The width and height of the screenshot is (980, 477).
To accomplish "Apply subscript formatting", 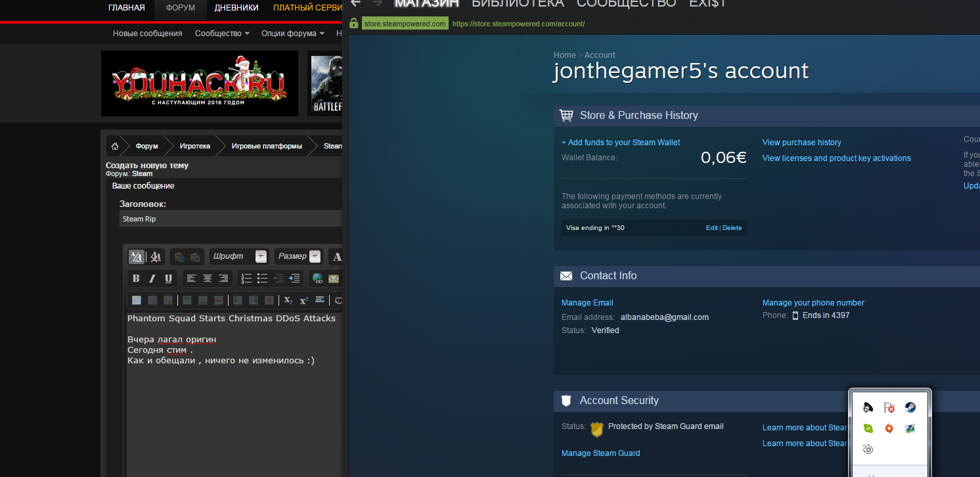I will coord(288,300).
